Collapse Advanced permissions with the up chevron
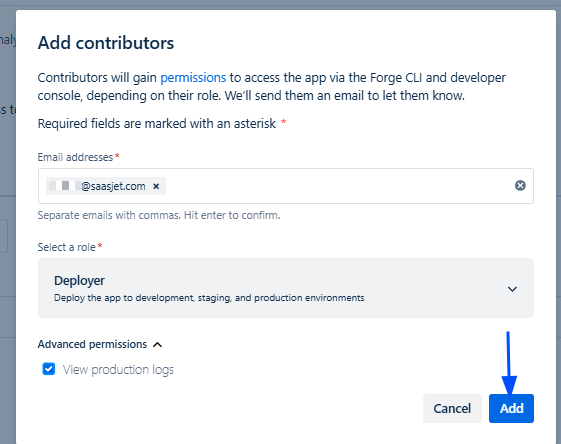The image size is (561, 444). 157,345
